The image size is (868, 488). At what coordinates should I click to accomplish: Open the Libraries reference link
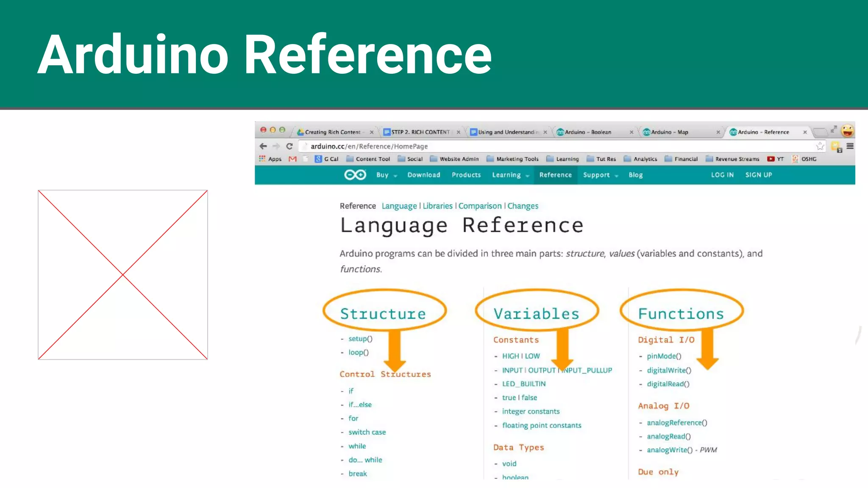[437, 206]
